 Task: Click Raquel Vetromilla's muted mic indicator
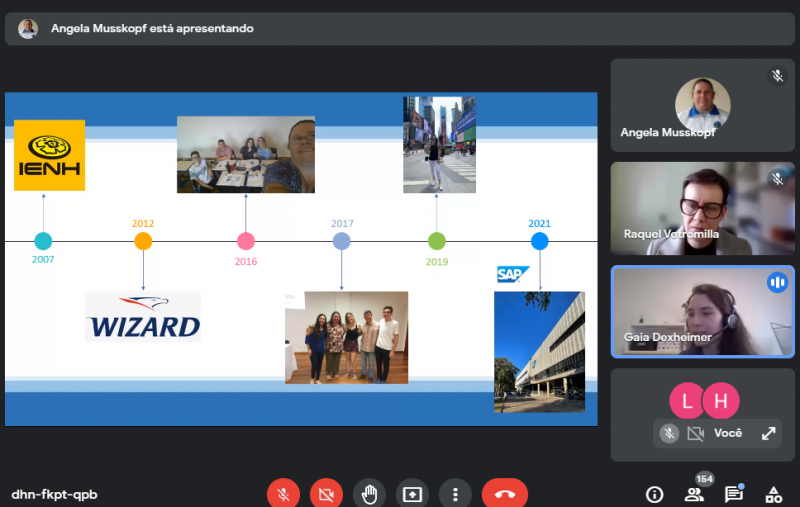[x=777, y=179]
